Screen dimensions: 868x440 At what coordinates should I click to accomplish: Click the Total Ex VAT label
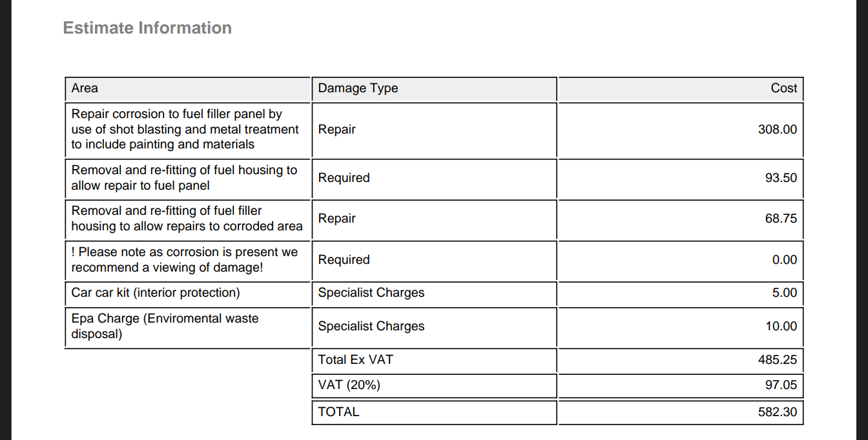(x=355, y=360)
